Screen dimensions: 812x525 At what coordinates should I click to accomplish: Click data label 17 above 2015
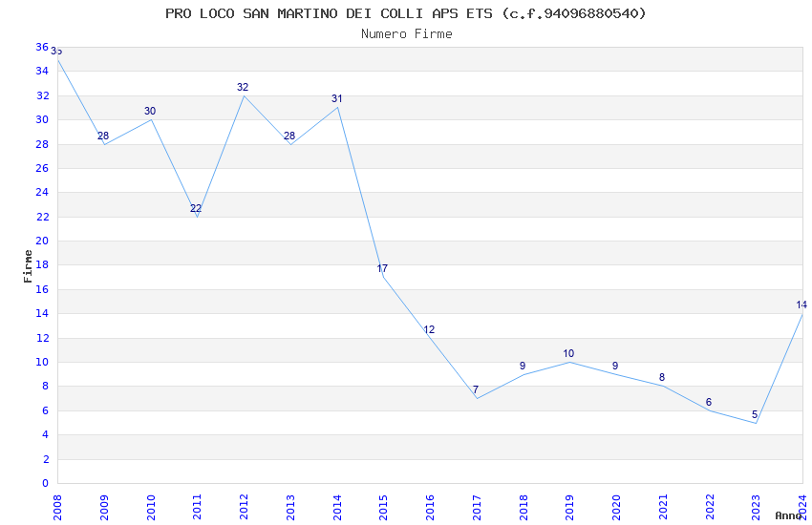(x=382, y=268)
